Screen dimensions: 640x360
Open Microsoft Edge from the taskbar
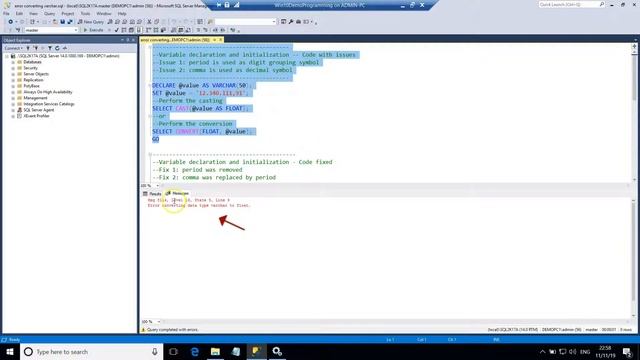pos(195,351)
